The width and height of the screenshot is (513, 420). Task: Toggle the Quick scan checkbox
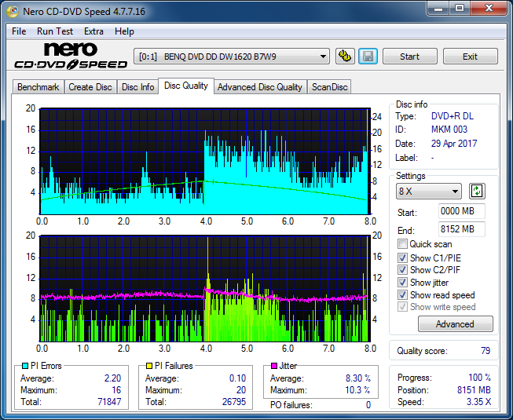point(402,244)
